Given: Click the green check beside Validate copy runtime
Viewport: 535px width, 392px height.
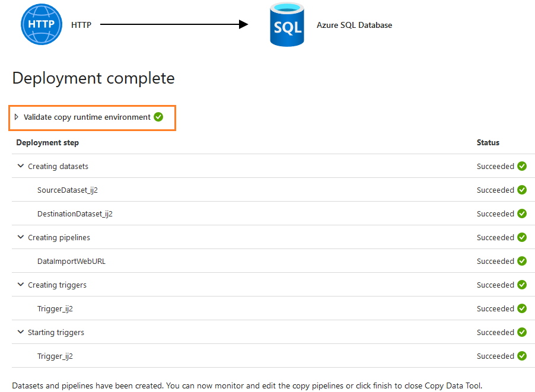Looking at the screenshot, I should pos(158,117).
